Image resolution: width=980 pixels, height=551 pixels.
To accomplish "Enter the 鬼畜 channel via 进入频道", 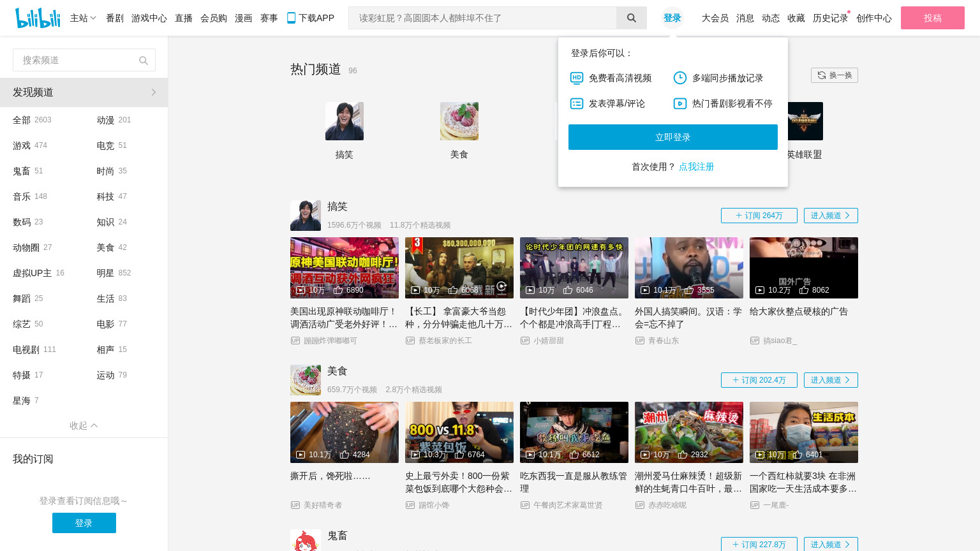I will [x=831, y=544].
